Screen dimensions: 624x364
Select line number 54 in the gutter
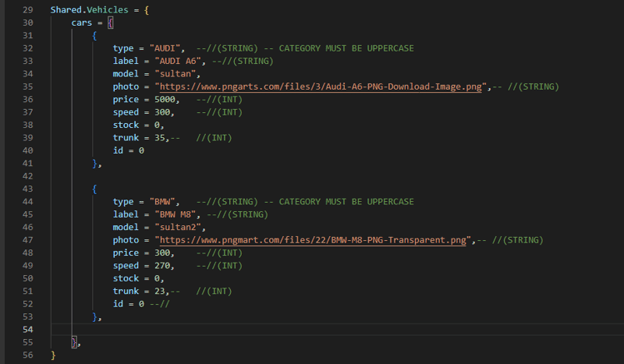click(x=28, y=330)
